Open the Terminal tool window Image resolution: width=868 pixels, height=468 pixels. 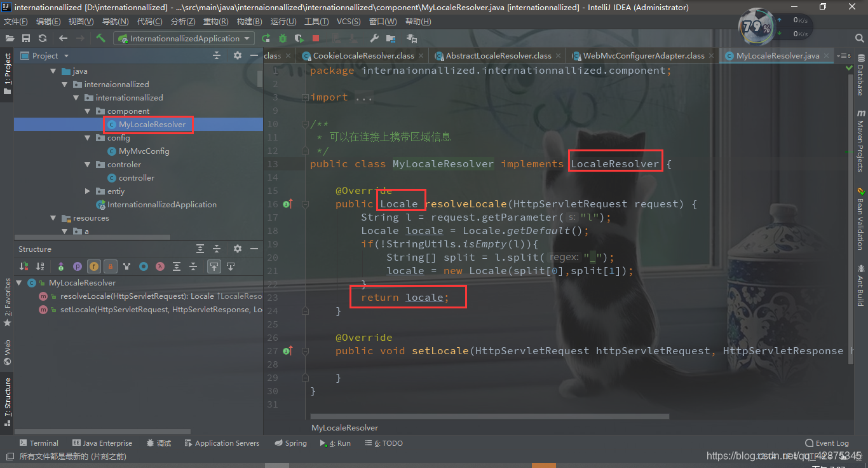pos(39,443)
